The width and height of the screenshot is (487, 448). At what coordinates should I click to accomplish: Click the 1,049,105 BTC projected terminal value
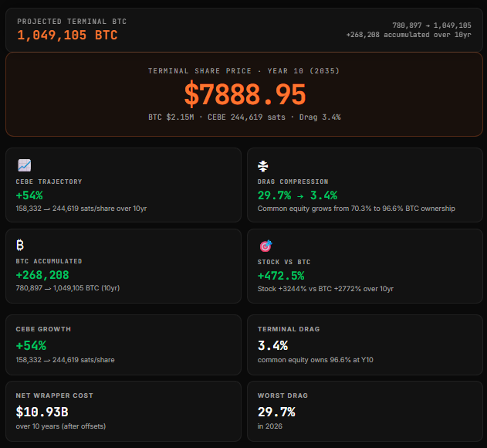pyautogui.click(x=67, y=35)
